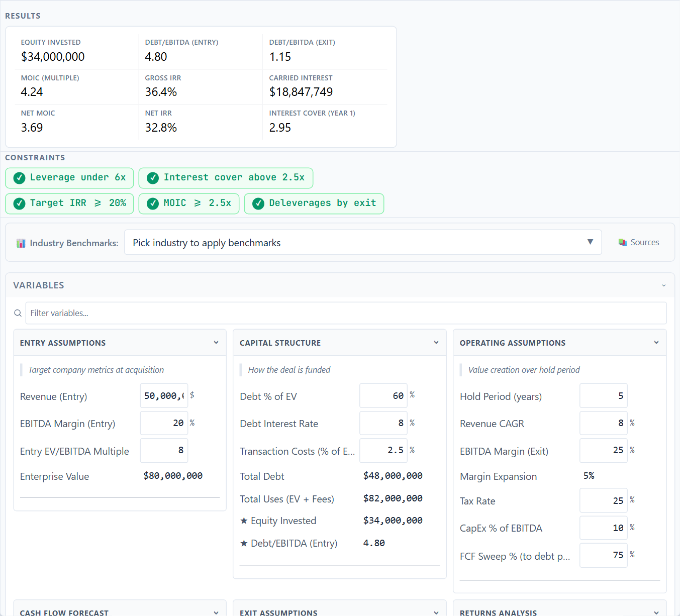Click the Entry EV/EBITDA Multiple input field
Image resolution: width=680 pixels, height=616 pixels.
(x=164, y=451)
